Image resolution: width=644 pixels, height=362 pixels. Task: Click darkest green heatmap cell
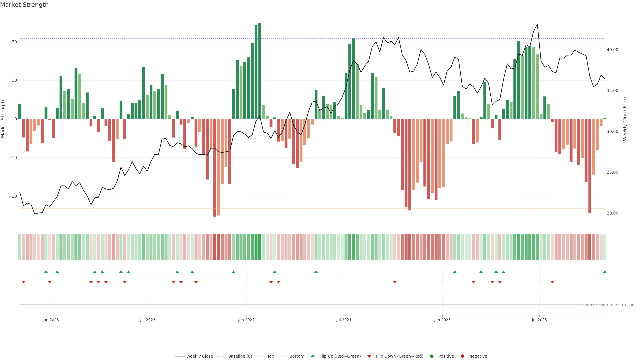pyautogui.click(x=260, y=247)
